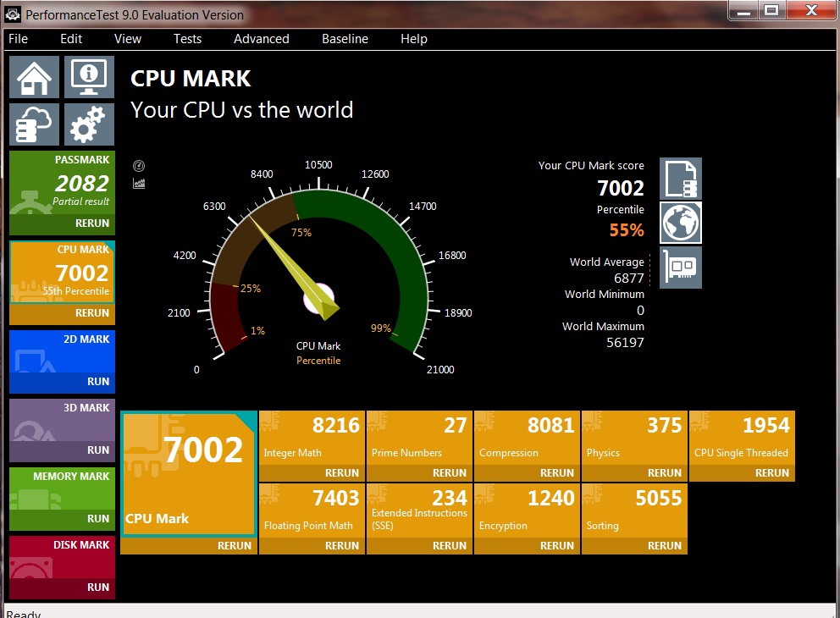840x618 pixels.
Task: Rerun the PassMark overall test
Action: click(62, 223)
